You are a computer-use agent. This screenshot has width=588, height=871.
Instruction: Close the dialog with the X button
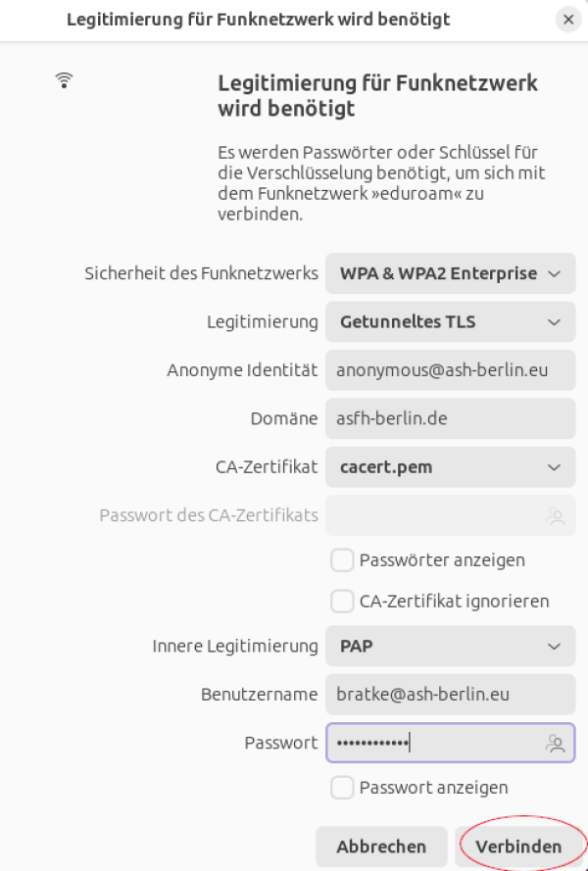click(568, 20)
